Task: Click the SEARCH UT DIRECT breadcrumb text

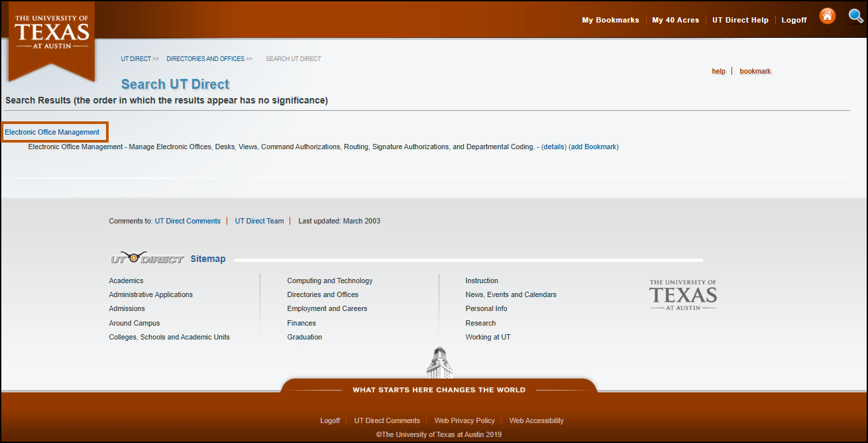Action: pyautogui.click(x=294, y=59)
